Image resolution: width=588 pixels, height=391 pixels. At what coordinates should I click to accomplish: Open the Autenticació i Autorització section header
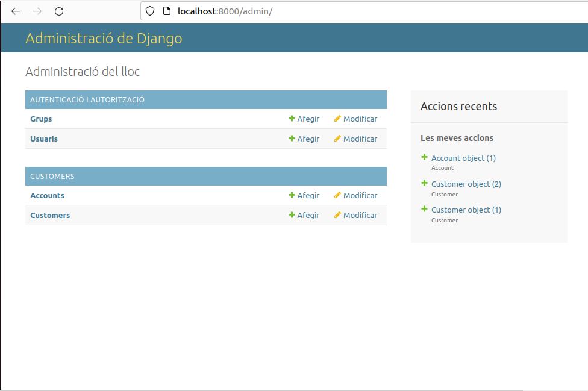click(87, 100)
